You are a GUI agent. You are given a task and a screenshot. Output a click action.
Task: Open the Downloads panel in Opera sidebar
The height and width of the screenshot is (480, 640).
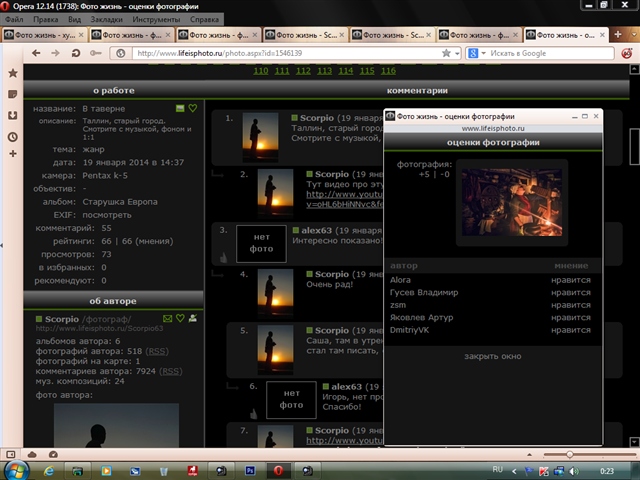click(x=13, y=115)
